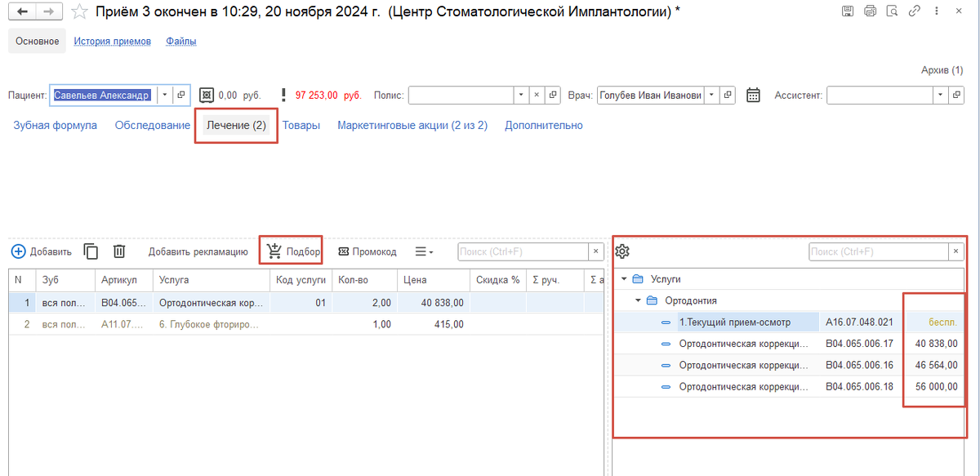Image resolution: width=980 pixels, height=476 pixels.
Task: Save the document with the floppy icon
Action: click(849, 11)
